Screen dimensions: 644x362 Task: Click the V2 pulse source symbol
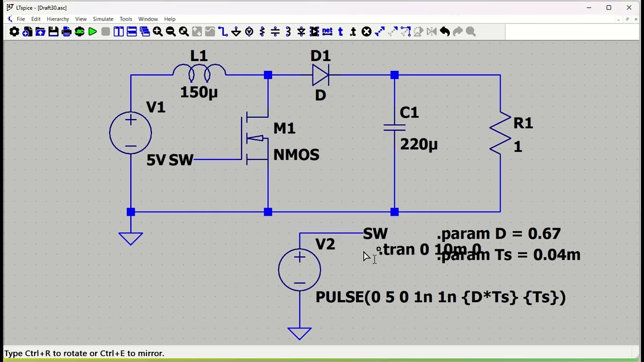point(299,269)
